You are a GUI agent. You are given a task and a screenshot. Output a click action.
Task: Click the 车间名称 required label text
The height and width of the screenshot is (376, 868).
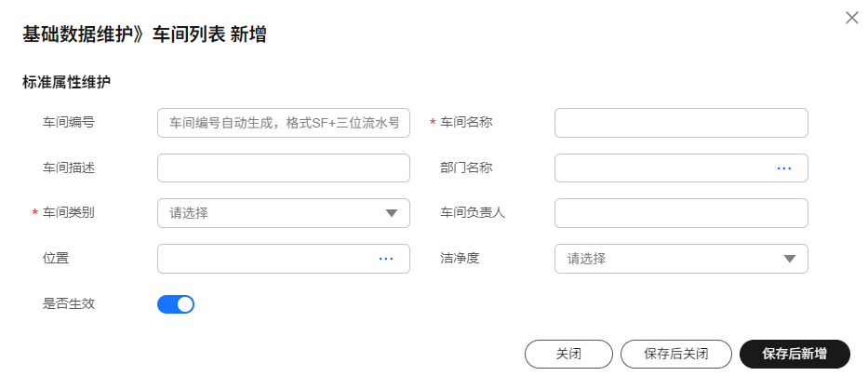(466, 122)
